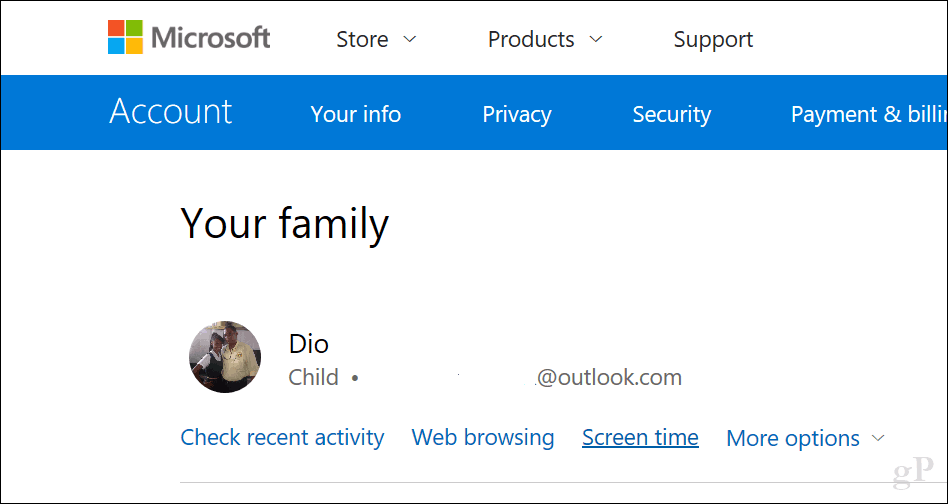948x504 pixels.
Task: Open the Payment & billing tab
Action: [x=869, y=114]
